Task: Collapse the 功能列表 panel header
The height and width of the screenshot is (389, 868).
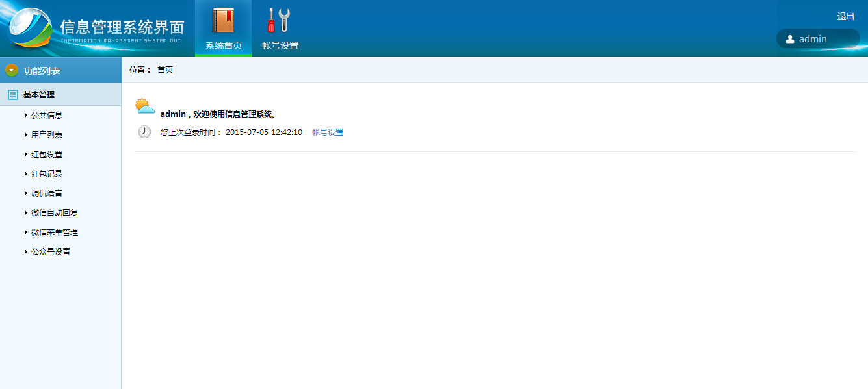Action: 60,70
